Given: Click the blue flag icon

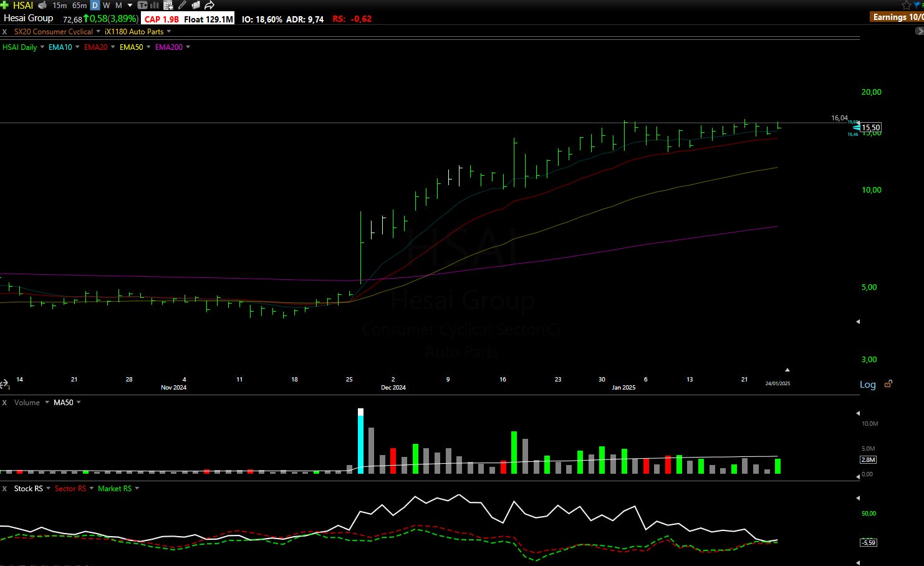Looking at the screenshot, I should [x=918, y=5].
